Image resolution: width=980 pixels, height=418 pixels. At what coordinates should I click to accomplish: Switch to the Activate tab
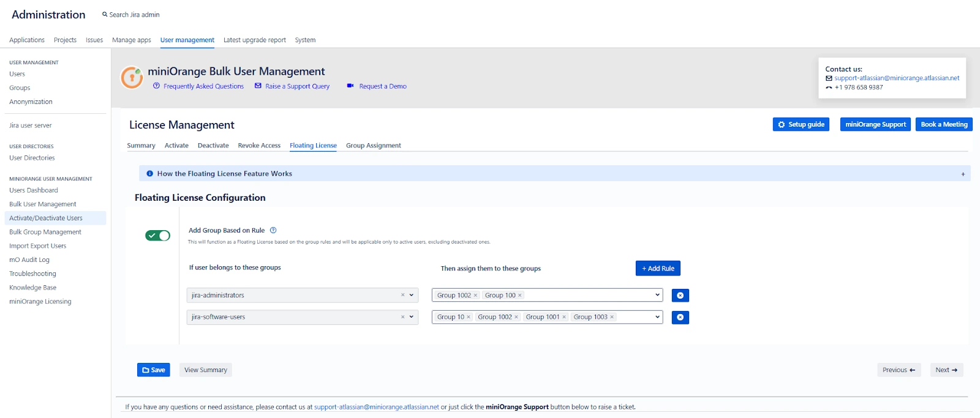[x=176, y=146]
